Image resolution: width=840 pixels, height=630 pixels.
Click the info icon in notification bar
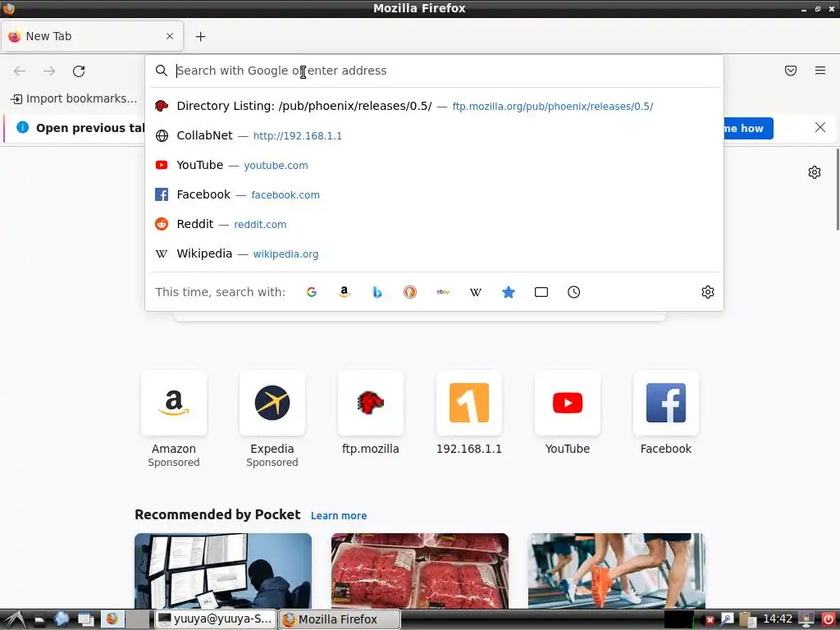(x=22, y=127)
